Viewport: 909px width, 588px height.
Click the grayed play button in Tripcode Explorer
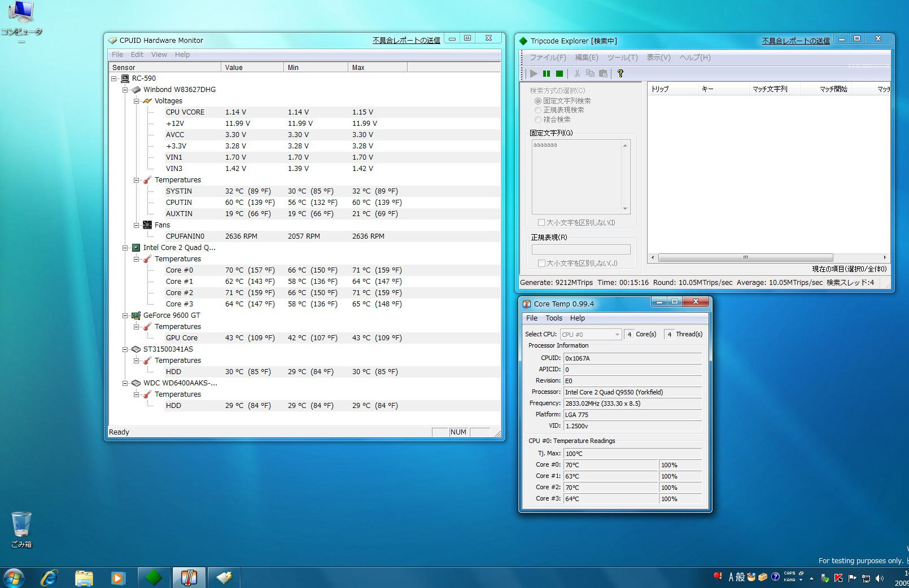[533, 73]
